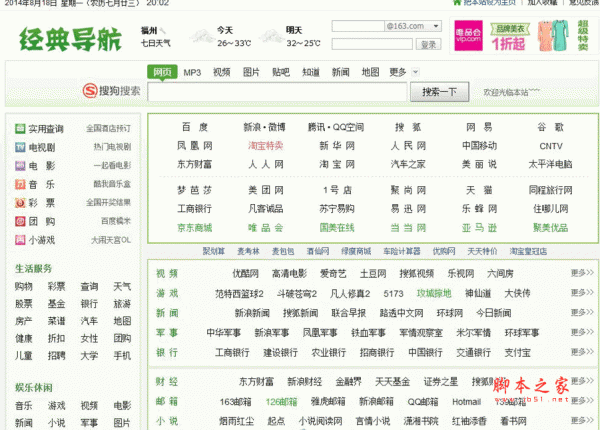The width and height of the screenshot is (600, 430).
Task: Open the 全国酒店预订 link
Action: point(108,129)
